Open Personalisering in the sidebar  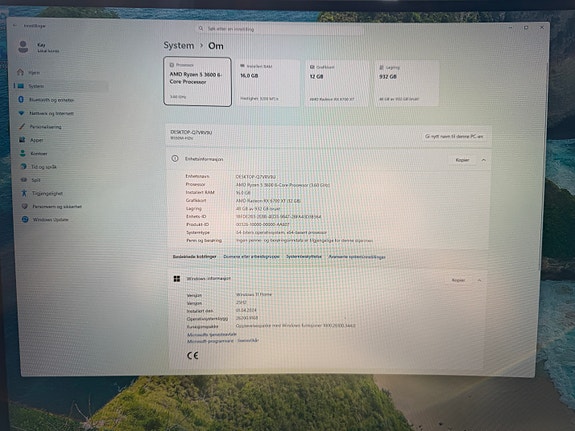pyautogui.click(x=45, y=127)
